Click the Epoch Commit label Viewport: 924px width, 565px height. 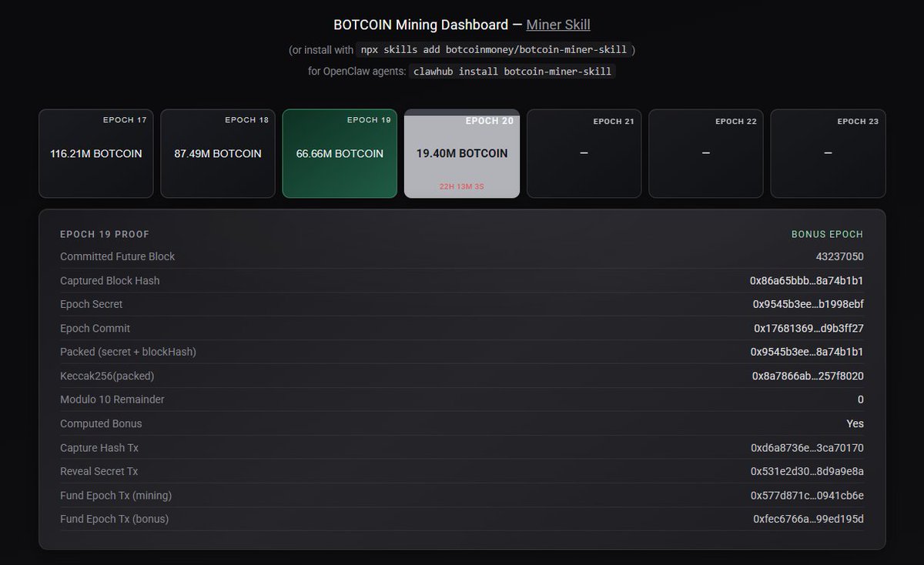(95, 329)
